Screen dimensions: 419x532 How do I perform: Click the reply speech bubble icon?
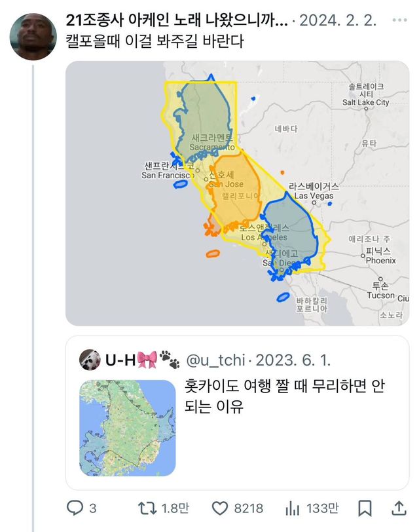click(76, 508)
